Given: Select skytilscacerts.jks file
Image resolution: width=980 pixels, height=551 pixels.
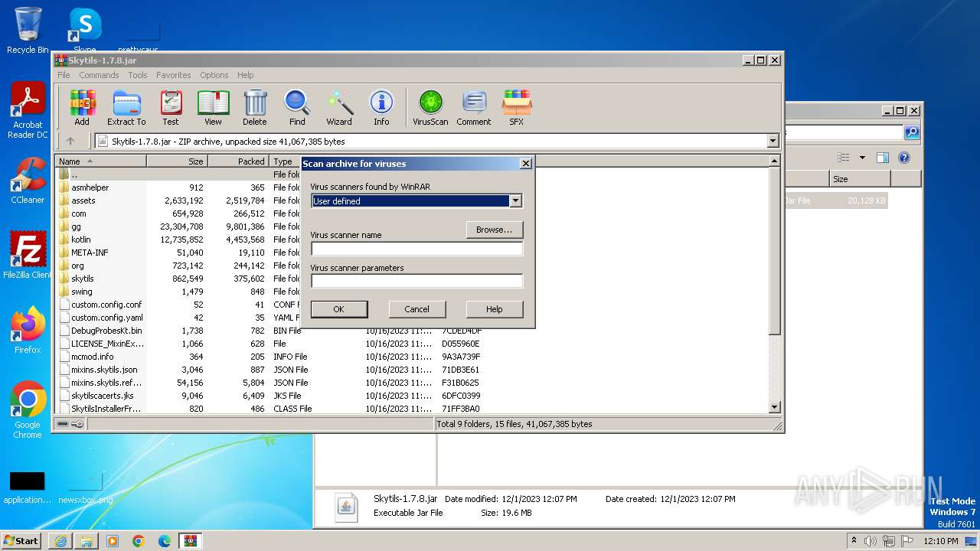Looking at the screenshot, I should [102, 396].
